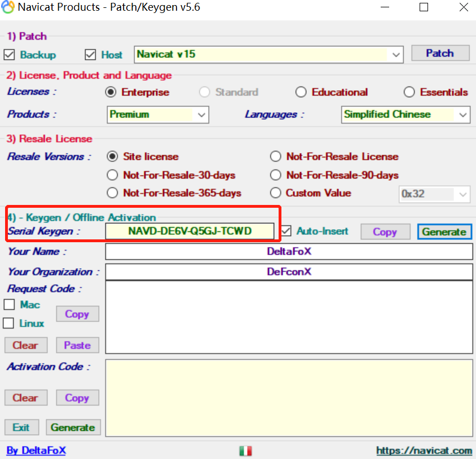Click inside the Request Code text area
Screen dimensions: 476x459
(289, 317)
